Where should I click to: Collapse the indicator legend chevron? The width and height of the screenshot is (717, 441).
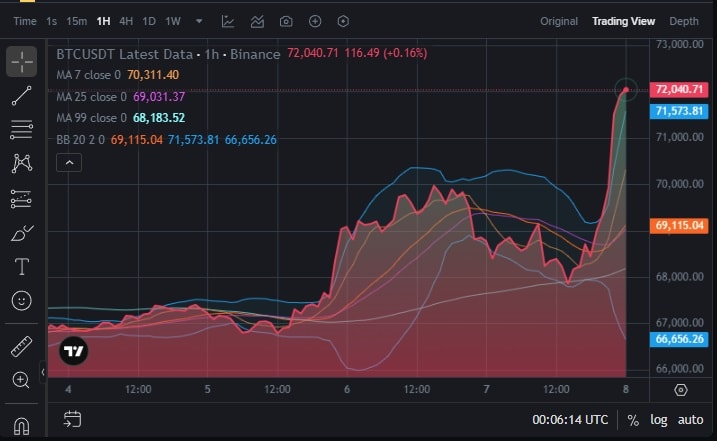tap(69, 163)
